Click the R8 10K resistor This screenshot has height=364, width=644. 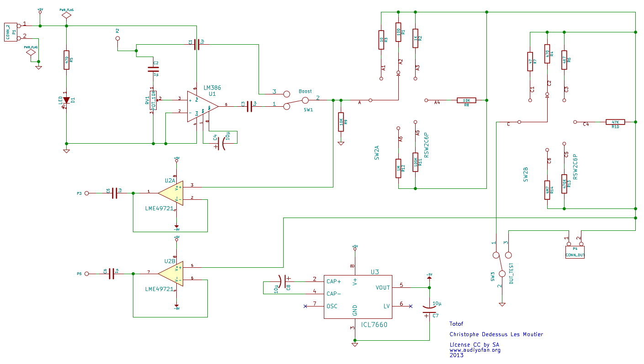coord(466,100)
